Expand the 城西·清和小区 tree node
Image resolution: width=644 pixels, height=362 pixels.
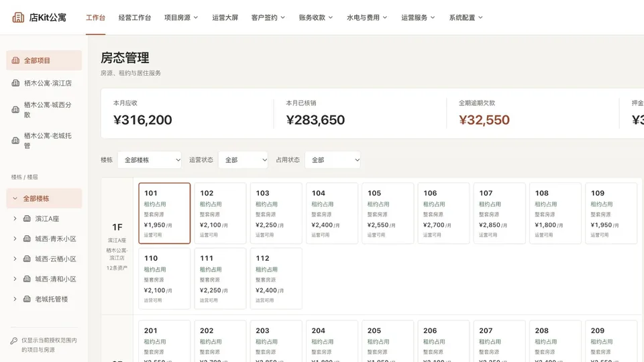[15, 279]
